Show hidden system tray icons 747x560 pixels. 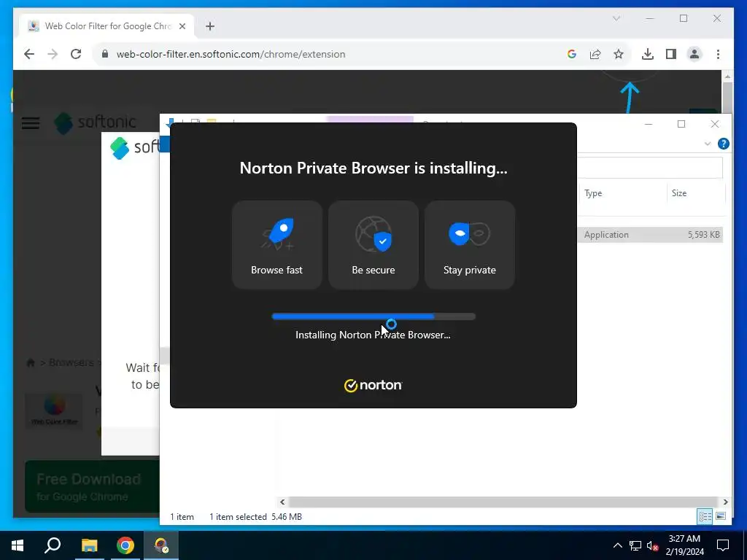tap(617, 545)
